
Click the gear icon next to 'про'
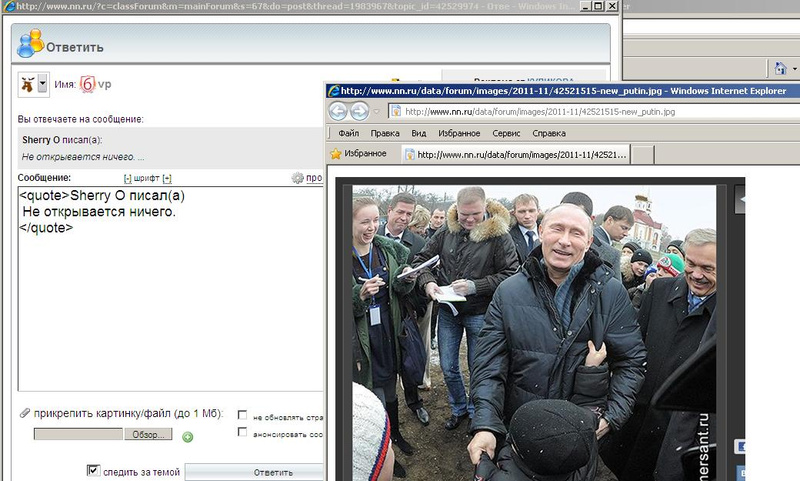pos(297,178)
